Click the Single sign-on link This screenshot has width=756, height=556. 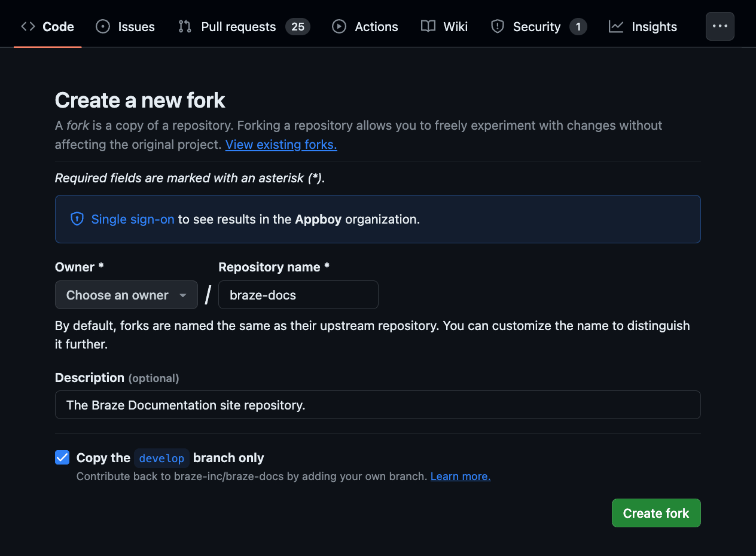coord(133,219)
